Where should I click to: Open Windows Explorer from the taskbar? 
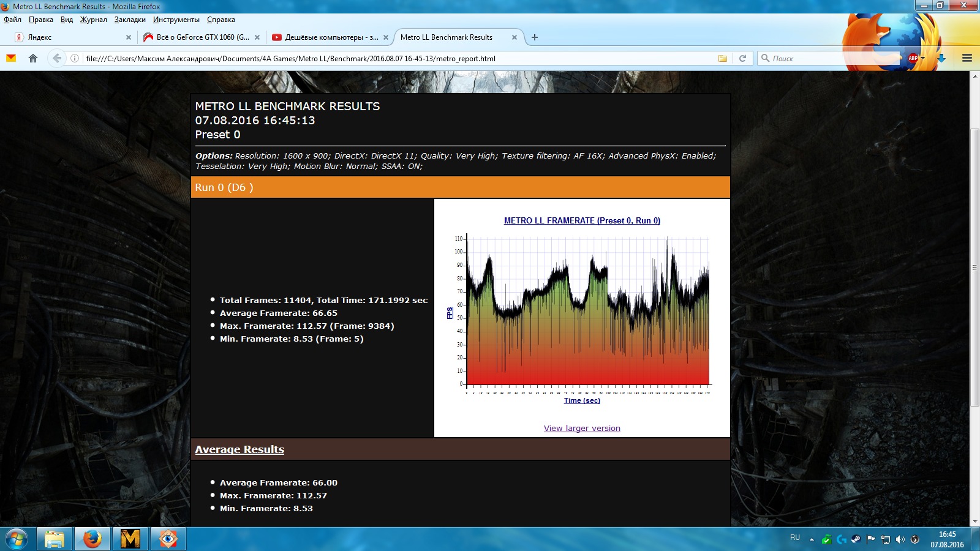[x=55, y=539]
